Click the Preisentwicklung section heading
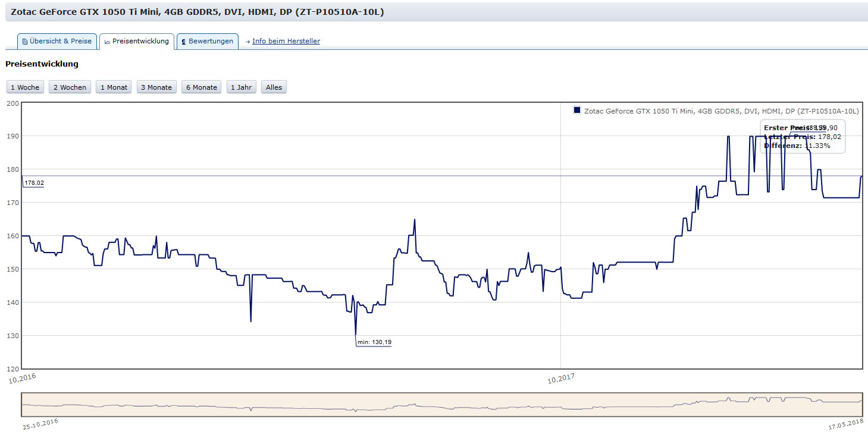868x435 pixels. pyautogui.click(x=42, y=64)
